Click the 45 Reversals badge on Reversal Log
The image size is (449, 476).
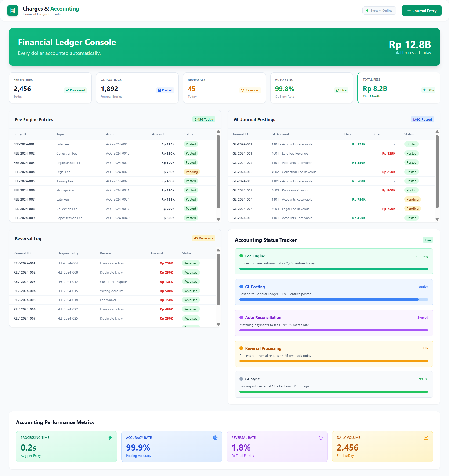[x=203, y=238]
